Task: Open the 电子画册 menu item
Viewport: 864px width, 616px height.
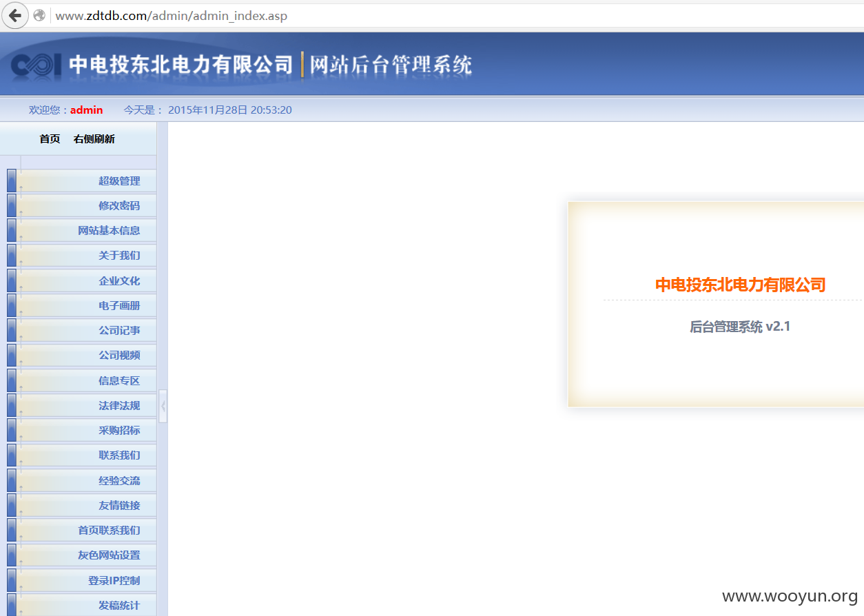Action: click(x=119, y=305)
